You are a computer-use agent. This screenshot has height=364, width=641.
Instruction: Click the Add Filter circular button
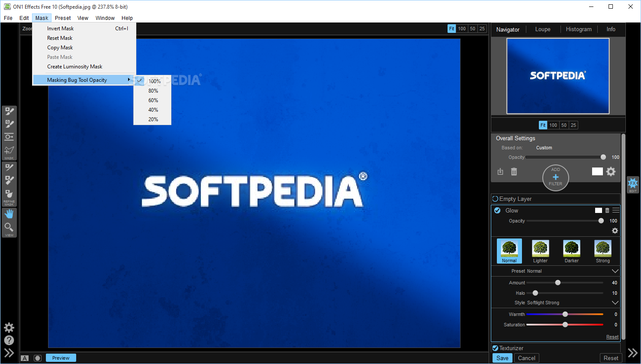(x=556, y=177)
